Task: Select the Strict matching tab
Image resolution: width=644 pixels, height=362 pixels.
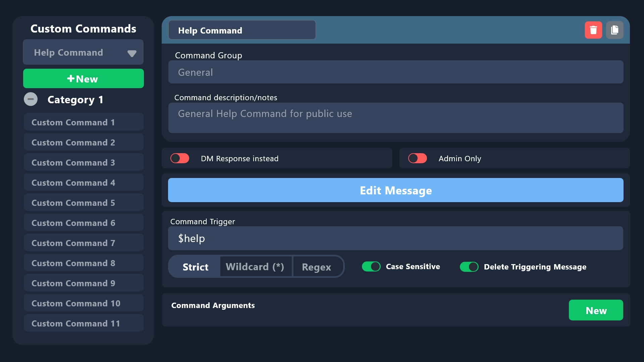Action: pyautogui.click(x=195, y=267)
